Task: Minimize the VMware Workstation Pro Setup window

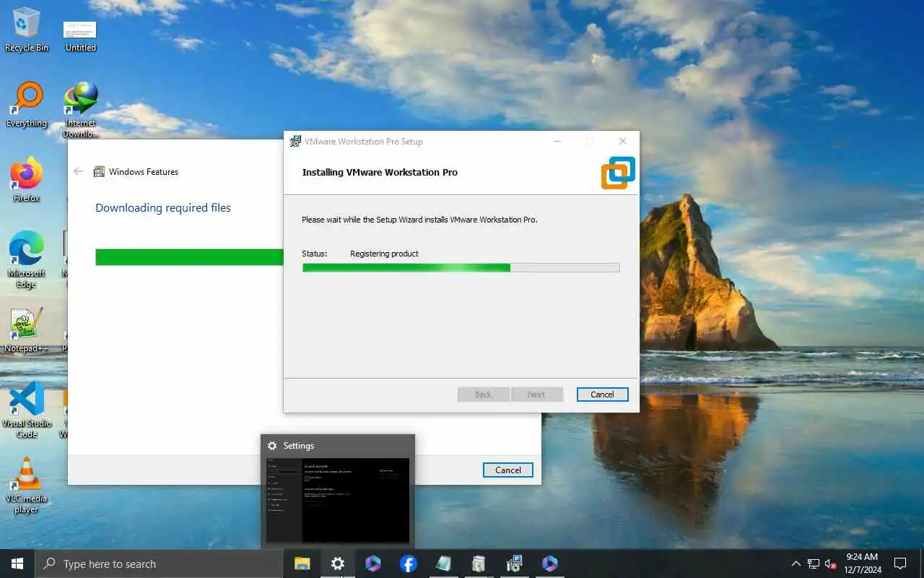Action: [557, 142]
